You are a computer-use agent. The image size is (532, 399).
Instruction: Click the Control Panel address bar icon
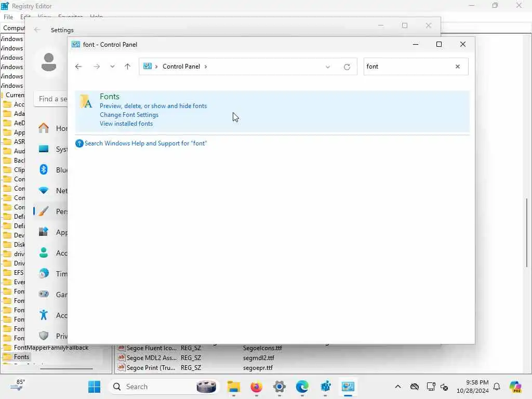click(147, 66)
